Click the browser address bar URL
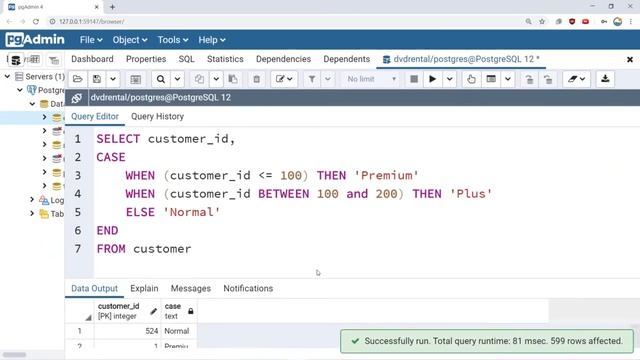 91,22
